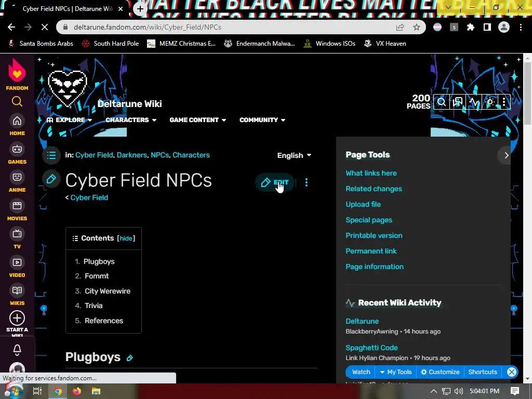Open the English language dropdown

coord(294,155)
